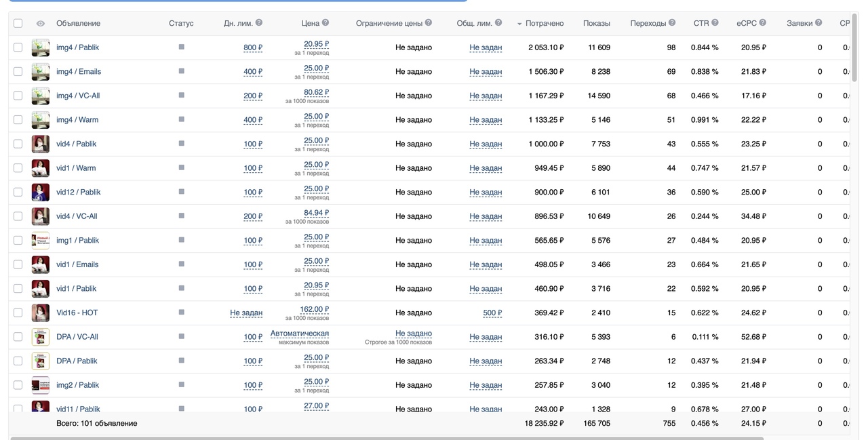Sort by the Показы column header
The image size is (868, 440).
[x=596, y=23]
